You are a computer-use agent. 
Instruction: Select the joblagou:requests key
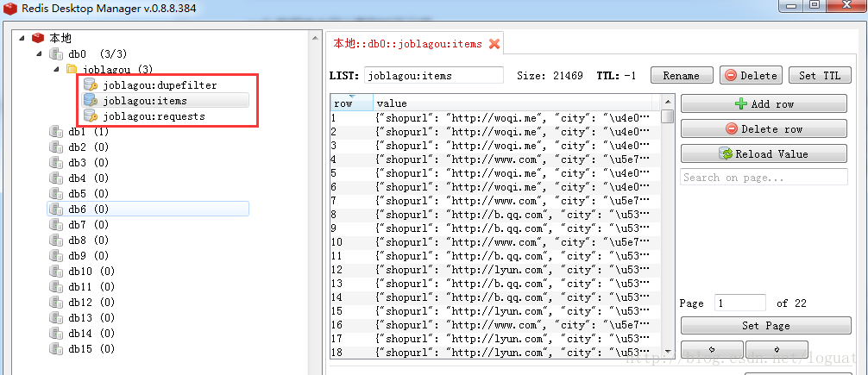[154, 116]
